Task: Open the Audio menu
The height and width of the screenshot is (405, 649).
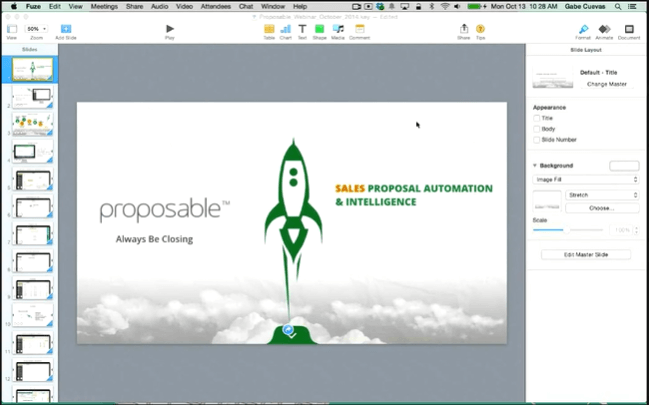Action: [159, 6]
